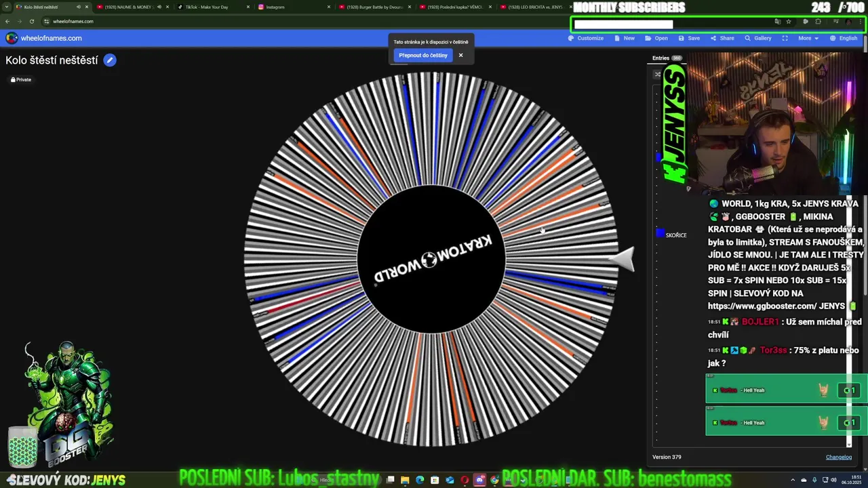The image size is (868, 488).
Task: Enter fullscreen mode on the wheel page
Action: (x=785, y=38)
